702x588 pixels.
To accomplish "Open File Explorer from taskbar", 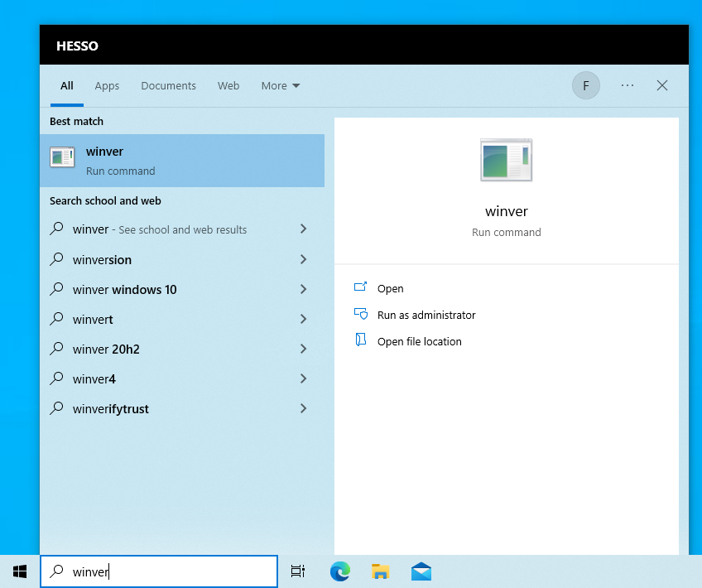I will coord(380,571).
